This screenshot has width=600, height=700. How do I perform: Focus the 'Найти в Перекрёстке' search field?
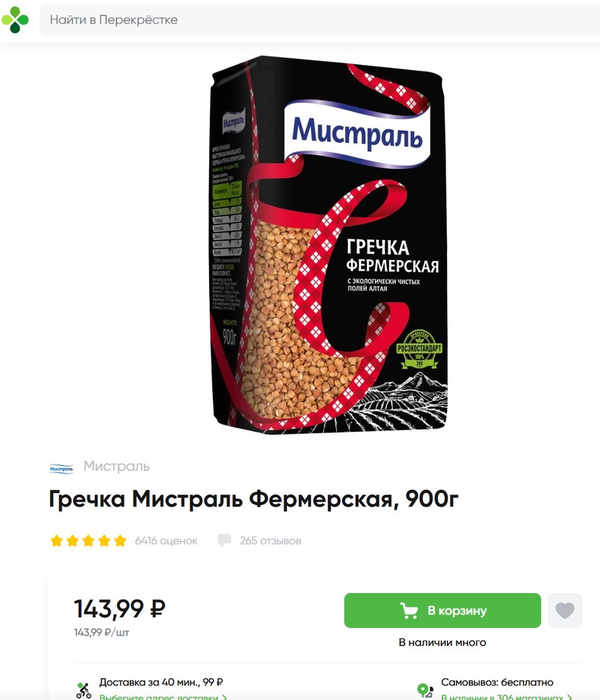tap(320, 20)
